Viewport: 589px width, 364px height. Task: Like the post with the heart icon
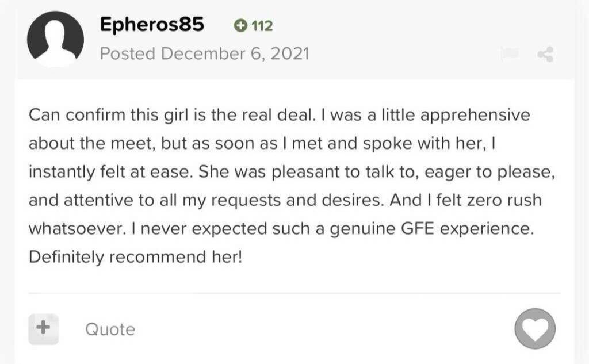535,328
